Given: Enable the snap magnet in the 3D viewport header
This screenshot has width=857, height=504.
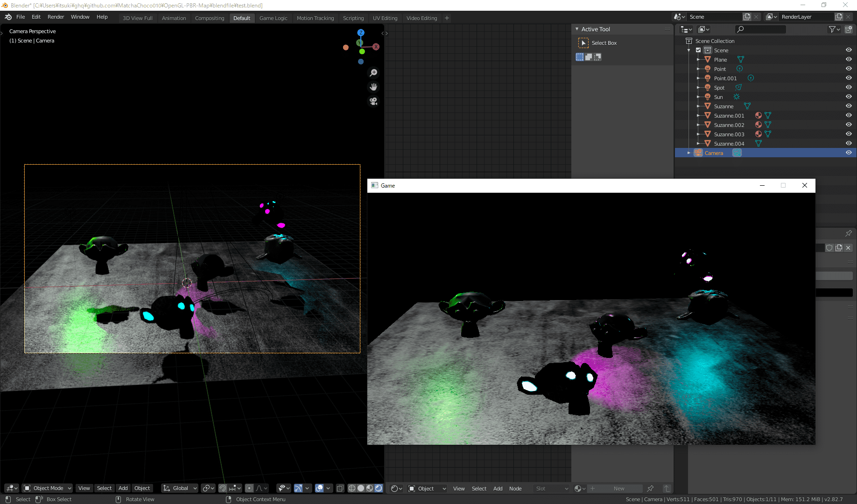Looking at the screenshot, I should point(223,488).
